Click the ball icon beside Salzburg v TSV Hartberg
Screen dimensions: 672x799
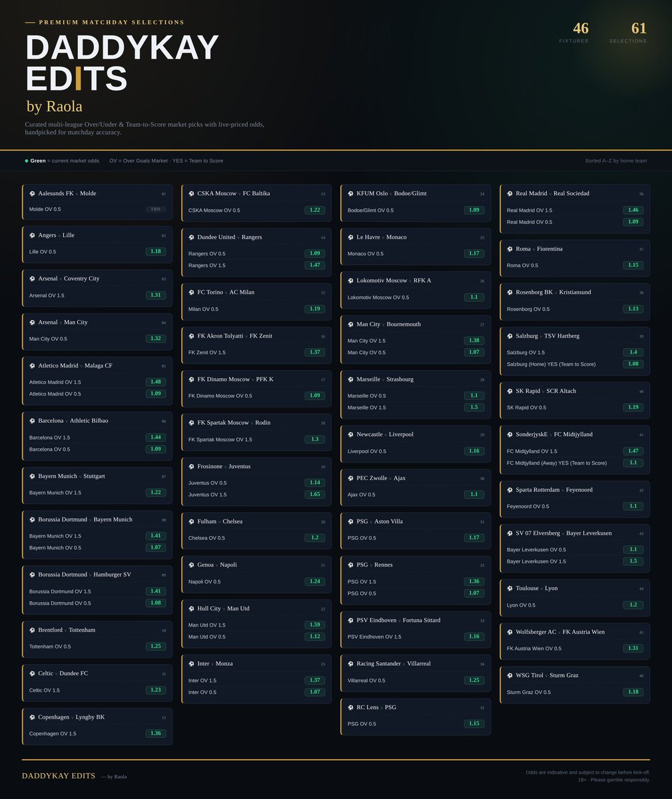click(509, 336)
